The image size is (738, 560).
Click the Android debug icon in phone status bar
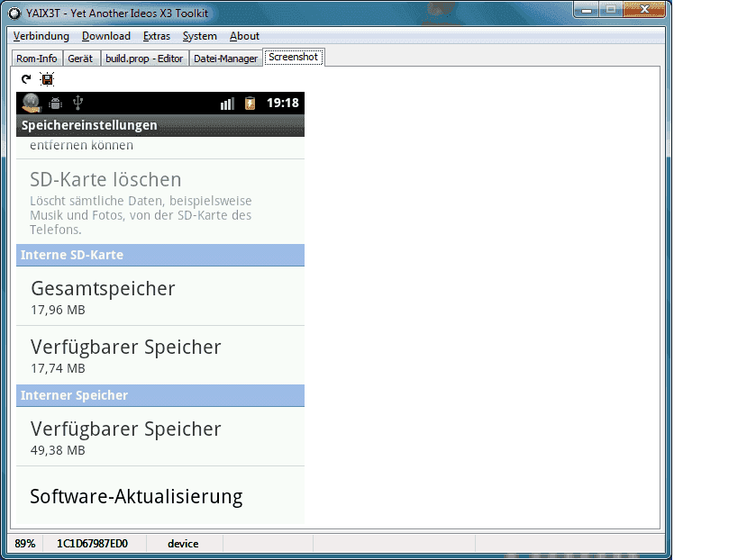56,103
